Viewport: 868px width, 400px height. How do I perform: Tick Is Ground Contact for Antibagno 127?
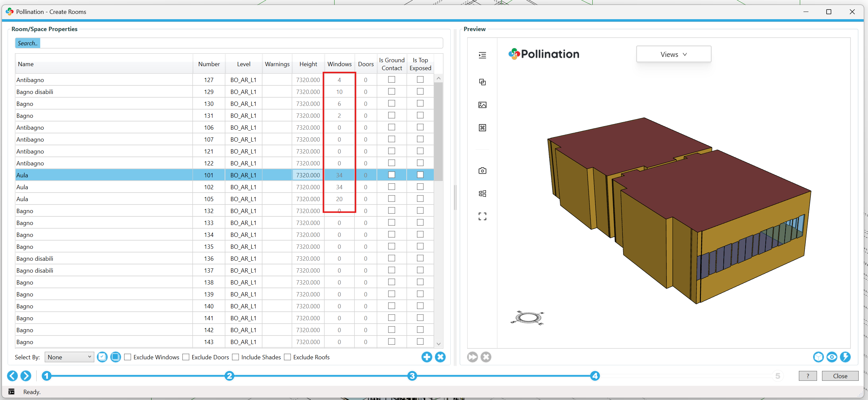[x=391, y=79]
